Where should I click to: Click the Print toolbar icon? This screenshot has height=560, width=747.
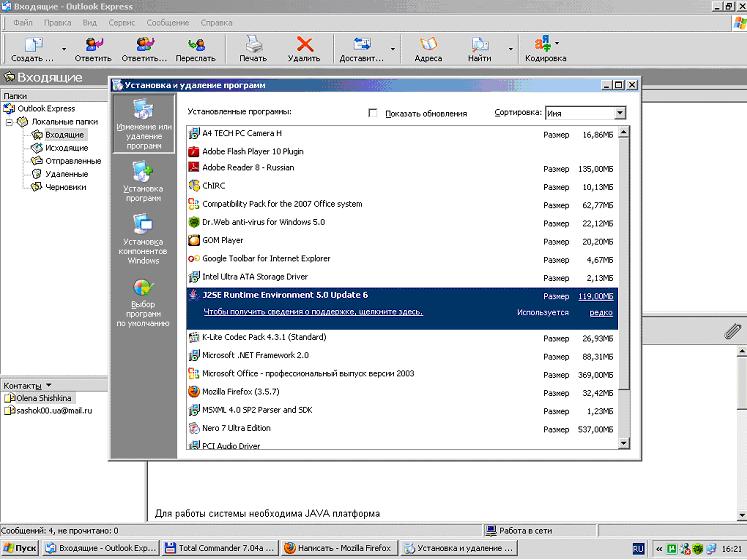point(253,45)
